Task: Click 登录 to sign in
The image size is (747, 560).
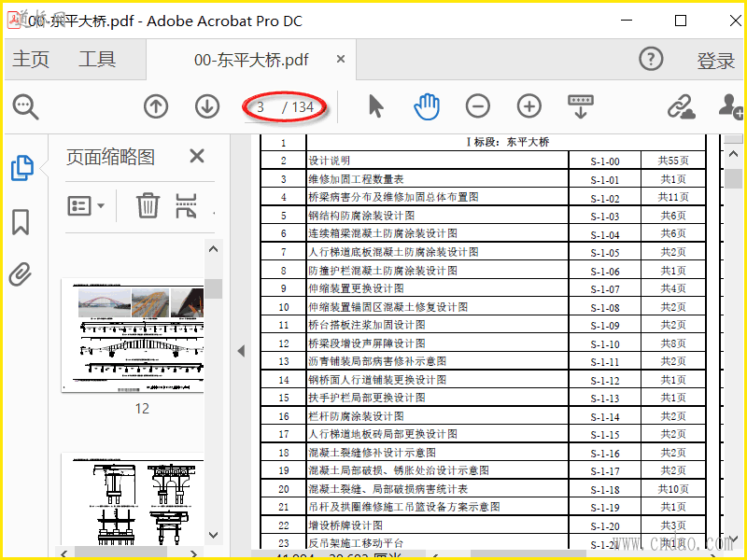Action: 715,61
